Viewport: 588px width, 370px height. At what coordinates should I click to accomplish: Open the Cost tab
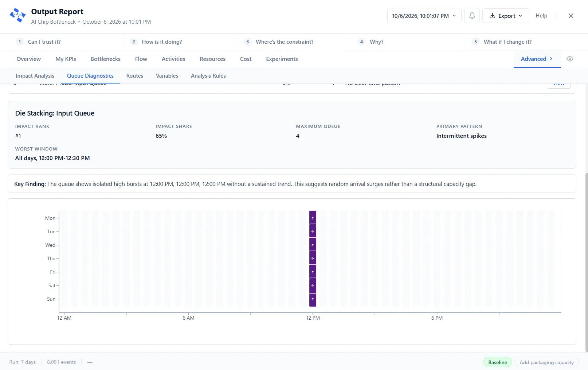click(246, 59)
